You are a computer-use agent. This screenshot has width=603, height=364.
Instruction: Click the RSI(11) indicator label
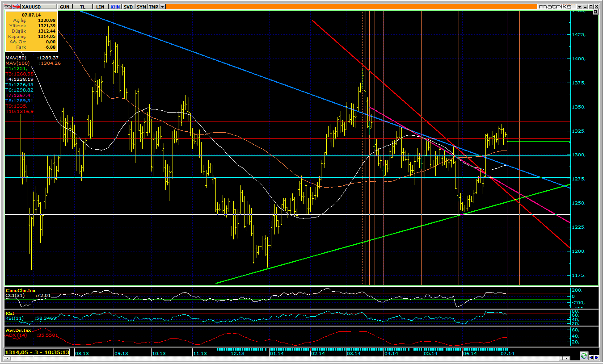click(14, 318)
